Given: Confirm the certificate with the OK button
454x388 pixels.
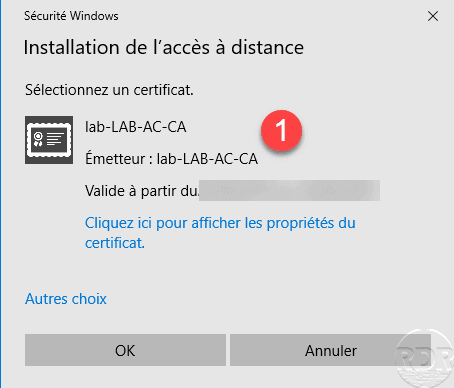Looking at the screenshot, I should tap(125, 350).
